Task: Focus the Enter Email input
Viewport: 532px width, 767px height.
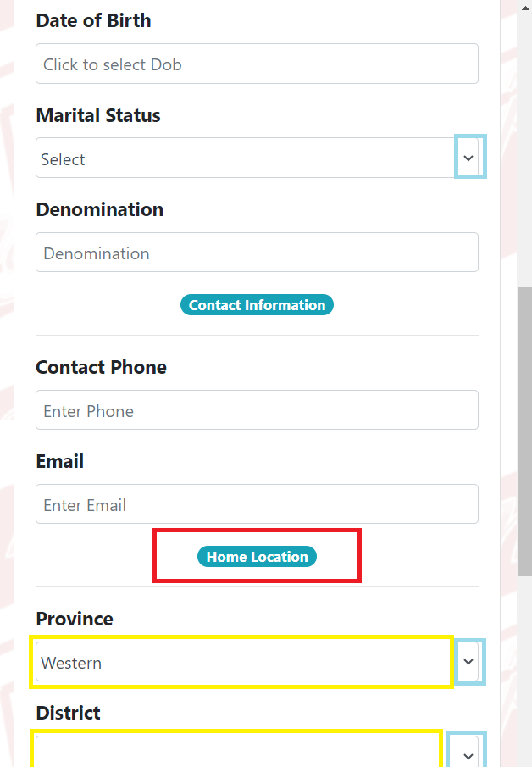Action: [257, 503]
